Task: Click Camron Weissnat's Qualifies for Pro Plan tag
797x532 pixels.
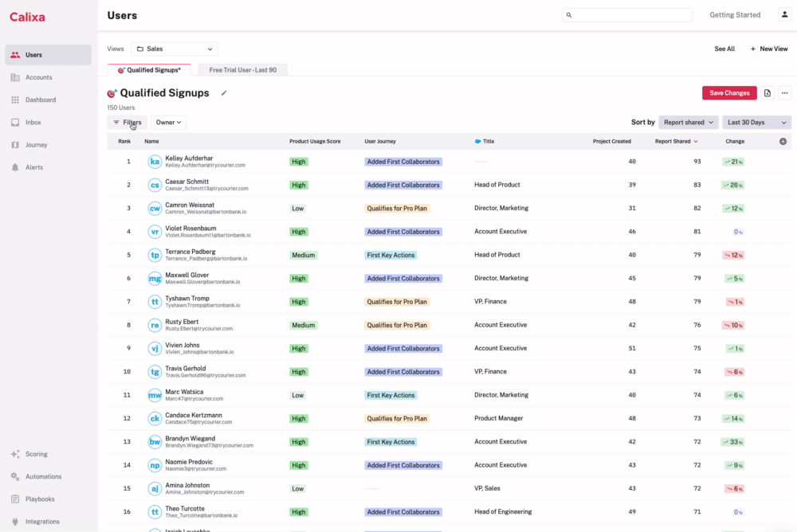Action: (397, 209)
